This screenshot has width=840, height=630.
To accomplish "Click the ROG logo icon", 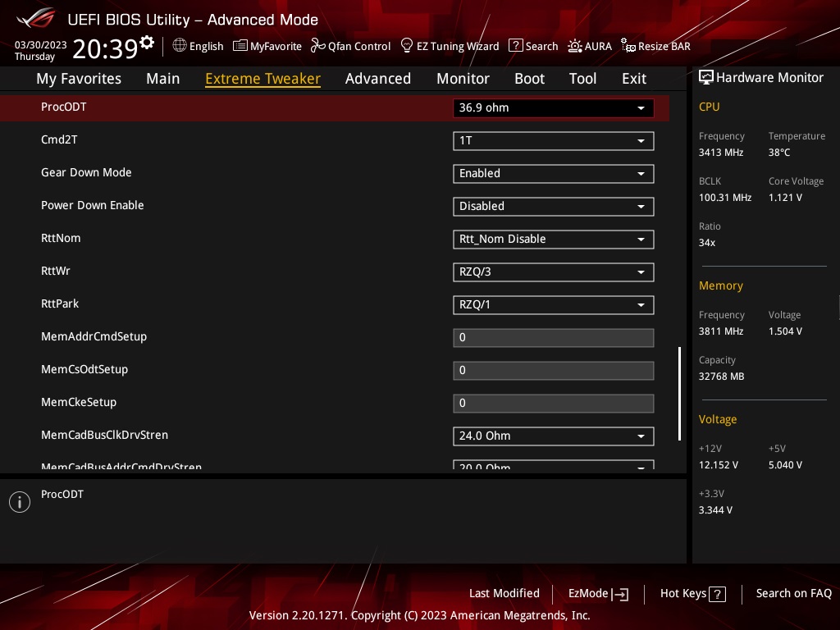I will 35,19.
